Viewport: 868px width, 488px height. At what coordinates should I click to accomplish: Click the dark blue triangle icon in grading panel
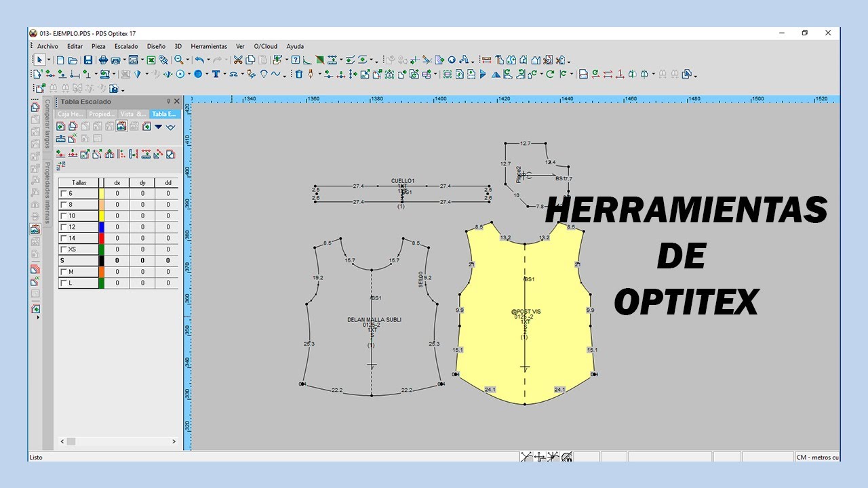click(x=158, y=126)
